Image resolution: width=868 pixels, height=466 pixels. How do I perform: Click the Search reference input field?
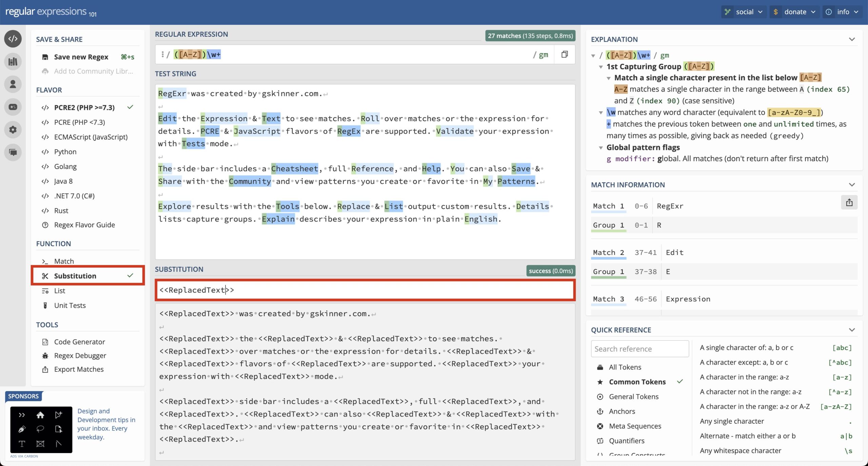point(640,349)
